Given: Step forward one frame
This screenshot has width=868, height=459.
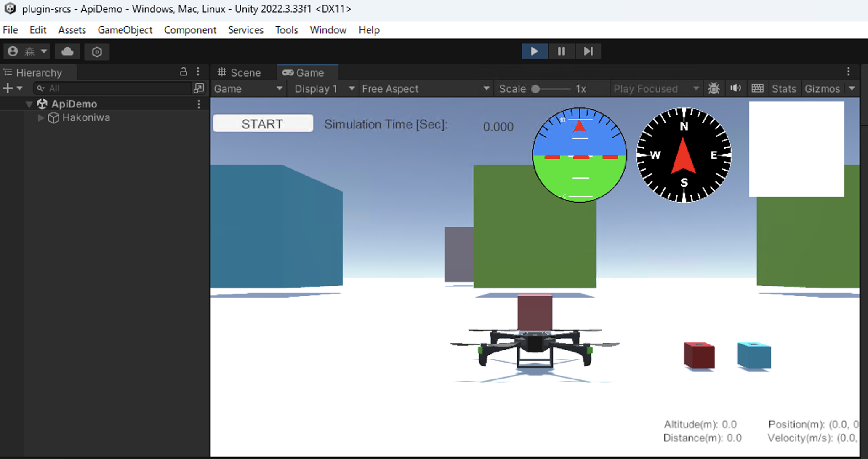Looking at the screenshot, I should tap(588, 51).
